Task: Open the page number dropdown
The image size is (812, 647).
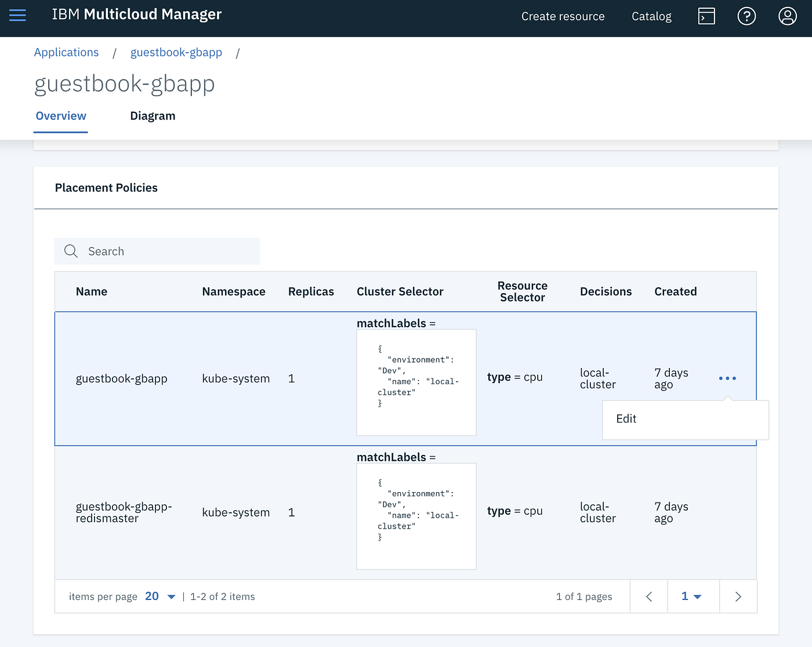Action: click(691, 597)
